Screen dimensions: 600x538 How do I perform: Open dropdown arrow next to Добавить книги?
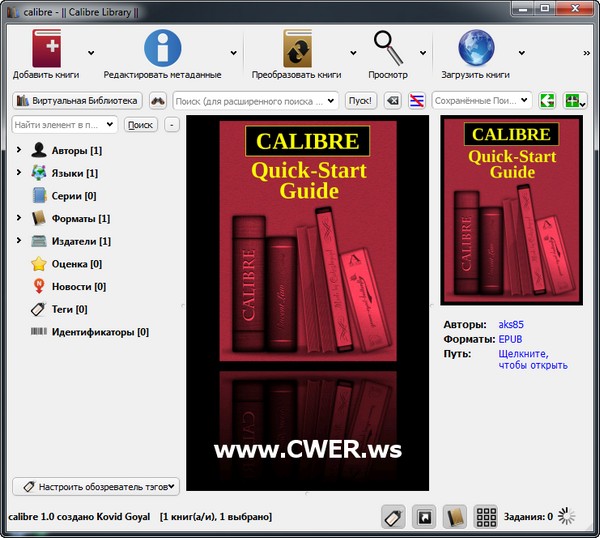point(91,52)
